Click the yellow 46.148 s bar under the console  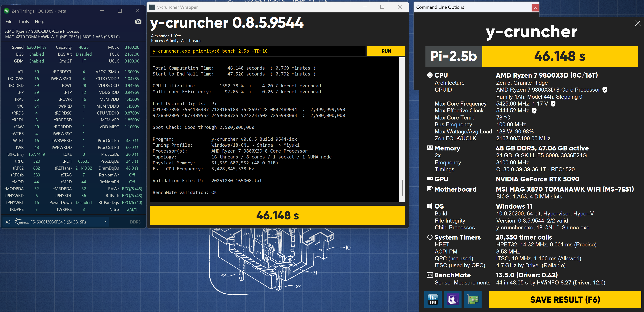[278, 215]
